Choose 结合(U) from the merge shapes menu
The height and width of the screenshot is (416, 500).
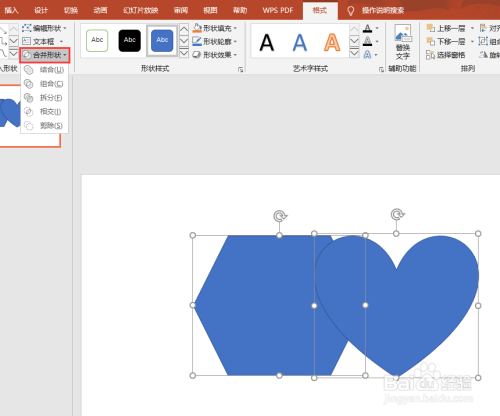[x=44, y=70]
